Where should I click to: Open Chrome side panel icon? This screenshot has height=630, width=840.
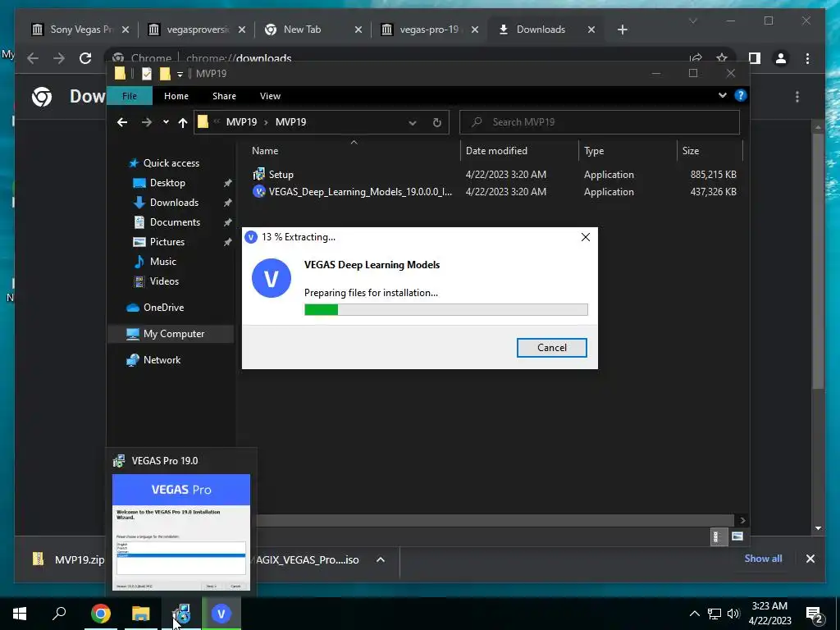755,58
